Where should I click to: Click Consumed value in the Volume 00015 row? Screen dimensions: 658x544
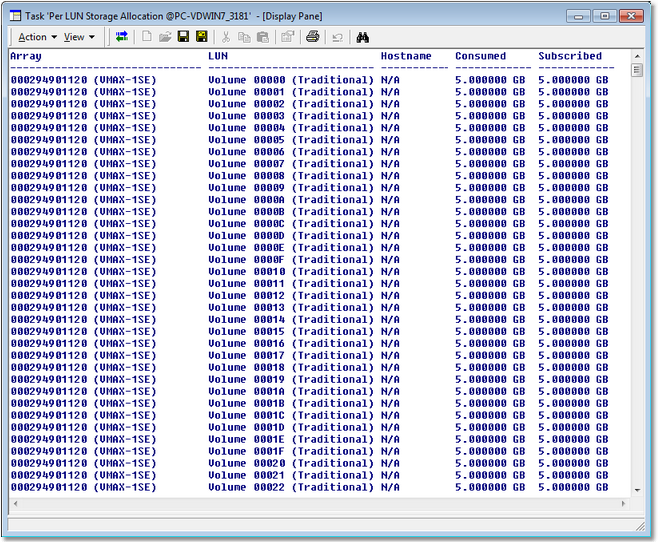(490, 332)
